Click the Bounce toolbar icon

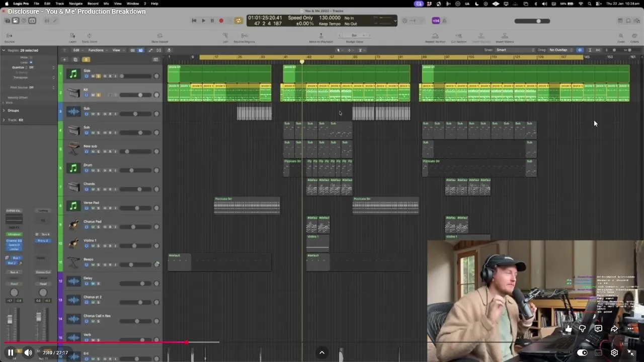coord(9,38)
